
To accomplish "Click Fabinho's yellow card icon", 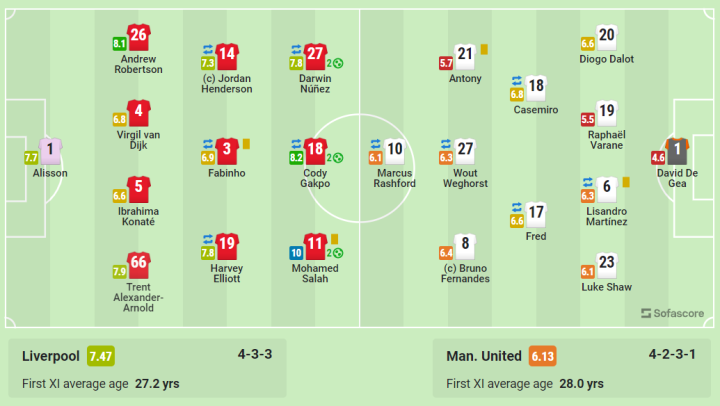I will (x=247, y=144).
